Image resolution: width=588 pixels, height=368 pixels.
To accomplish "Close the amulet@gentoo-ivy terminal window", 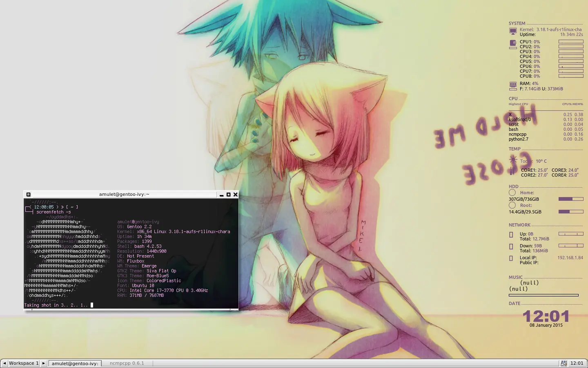I will (235, 195).
